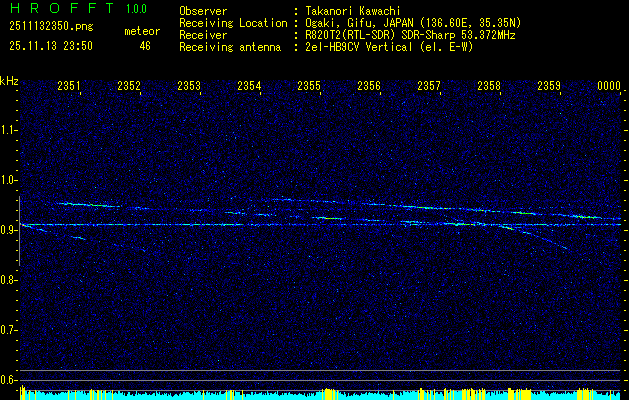629x400 pixels.
Task: Click the 2359 time marker
Action: click(549, 87)
